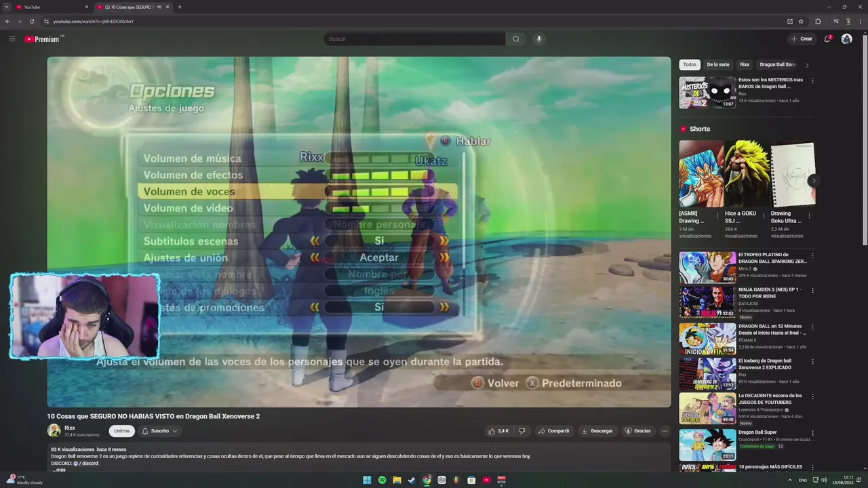Click the Compartir share button
The image size is (868, 488).
click(554, 431)
